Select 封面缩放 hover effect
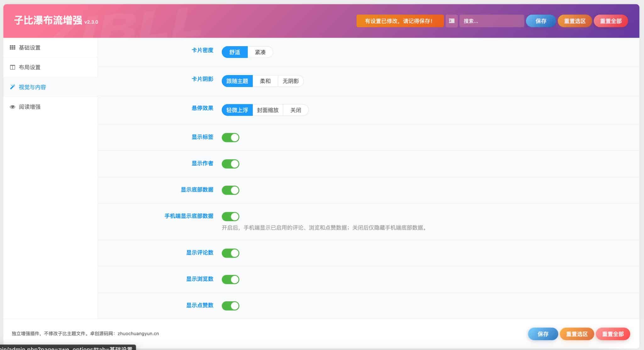The width and height of the screenshot is (644, 350). pos(268,110)
